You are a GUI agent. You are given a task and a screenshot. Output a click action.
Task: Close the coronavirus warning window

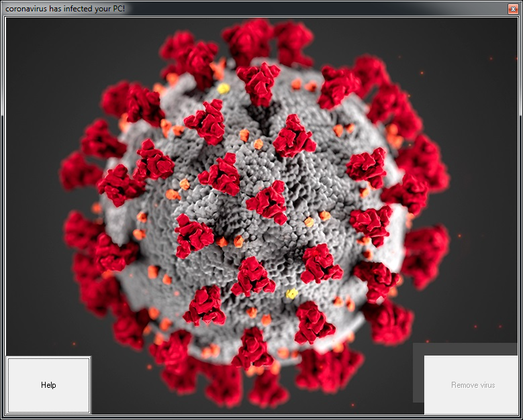click(512, 9)
